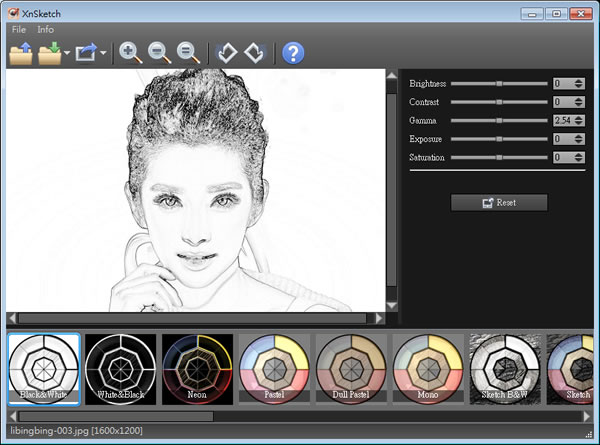The image size is (600, 445).
Task: Click the Contrast slider handle
Action: pyautogui.click(x=499, y=102)
